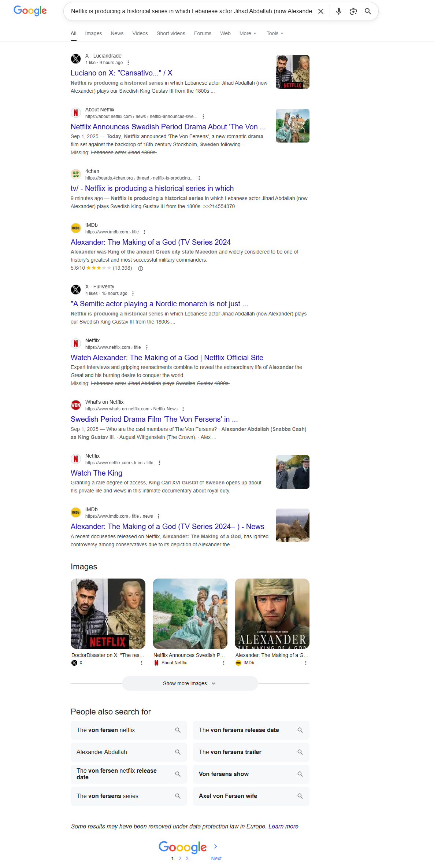Open IMDb 'Alexander: The Making of a God - News' link

pos(167,527)
